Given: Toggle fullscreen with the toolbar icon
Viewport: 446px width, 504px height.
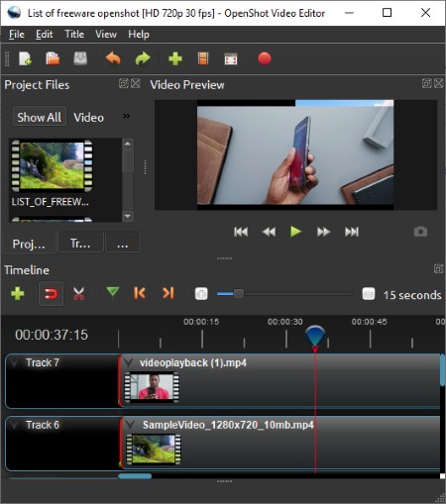Looking at the screenshot, I should pos(231,59).
